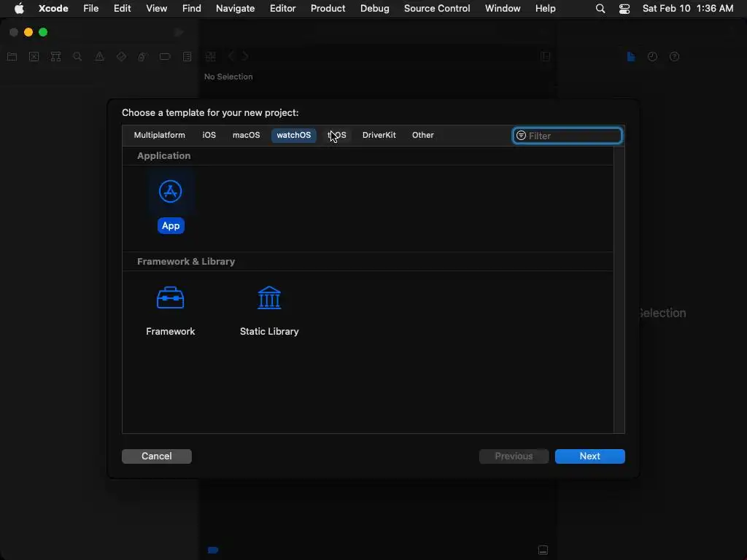This screenshot has height=560, width=747.
Task: Click the Framework label text
Action: coord(170,332)
